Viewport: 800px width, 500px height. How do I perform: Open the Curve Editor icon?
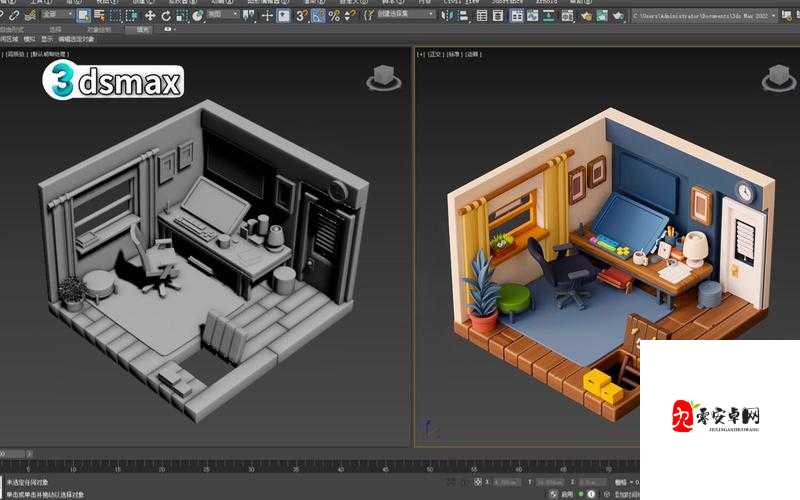pyautogui.click(x=533, y=16)
